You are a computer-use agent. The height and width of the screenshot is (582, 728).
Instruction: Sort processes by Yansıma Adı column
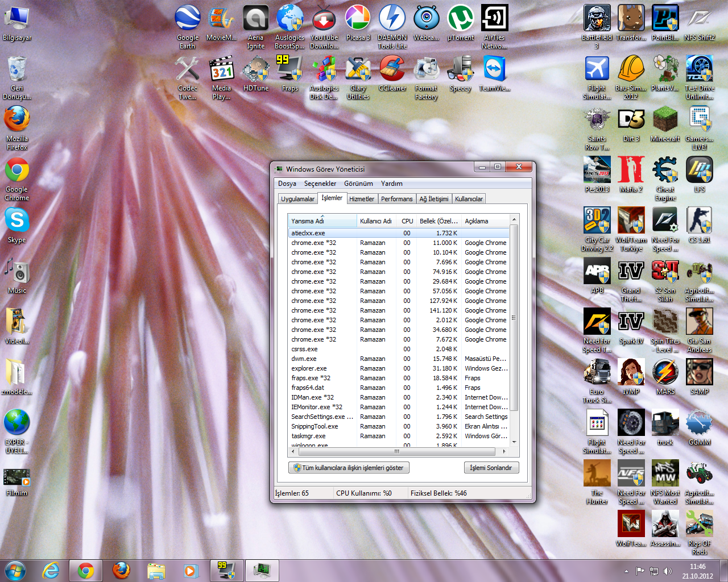pyautogui.click(x=322, y=221)
